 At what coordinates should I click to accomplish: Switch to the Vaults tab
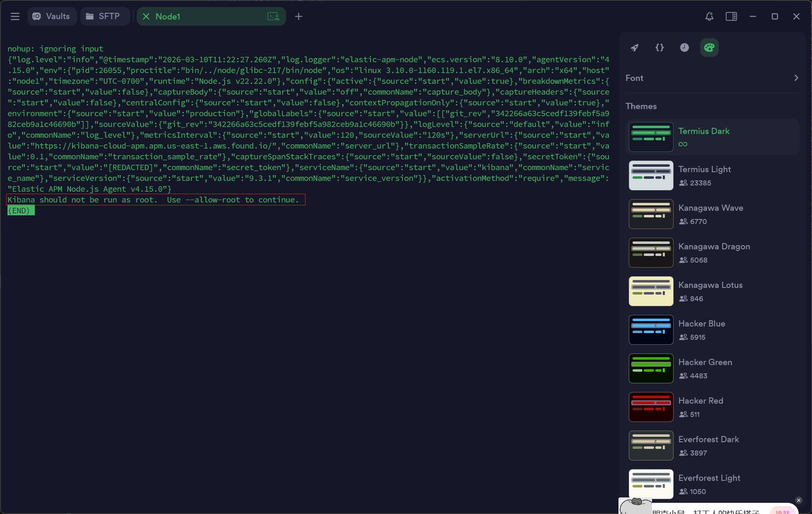(x=52, y=16)
